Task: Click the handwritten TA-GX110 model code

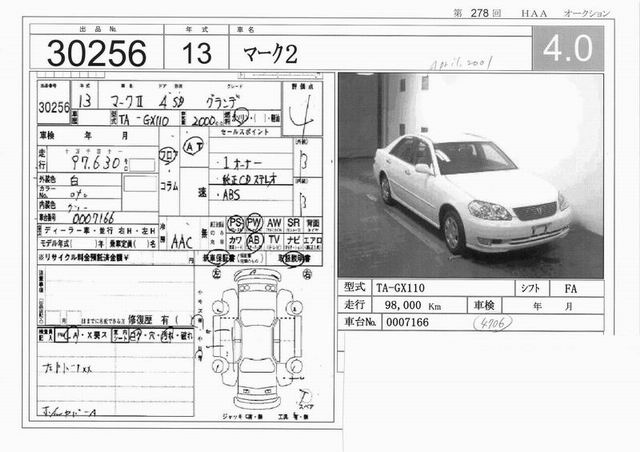Action: tap(144, 120)
